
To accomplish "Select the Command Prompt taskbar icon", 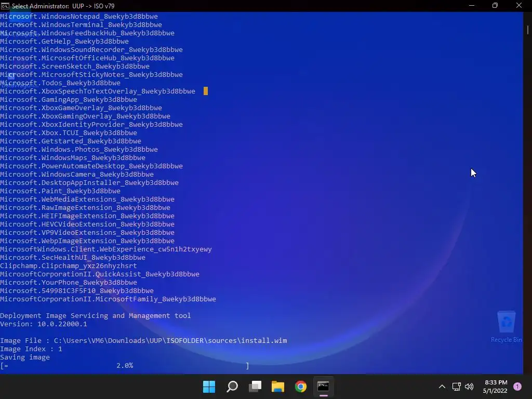I will pyautogui.click(x=323, y=387).
